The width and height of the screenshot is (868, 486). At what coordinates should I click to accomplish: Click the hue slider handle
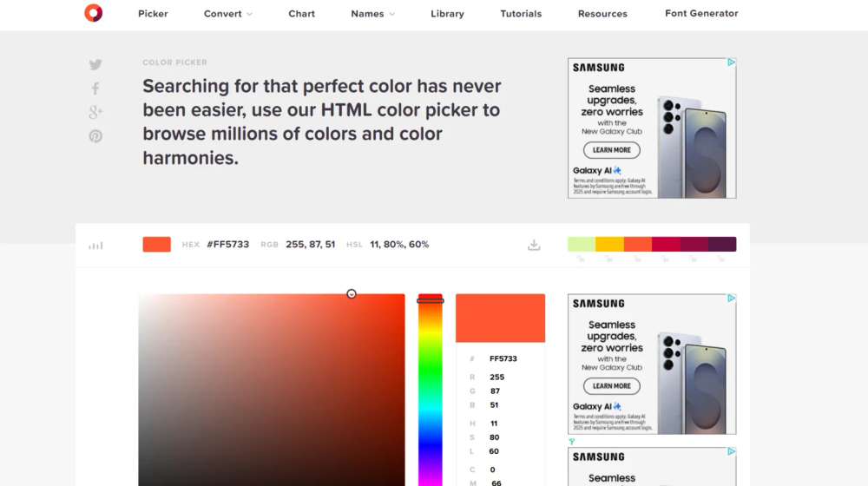point(431,300)
